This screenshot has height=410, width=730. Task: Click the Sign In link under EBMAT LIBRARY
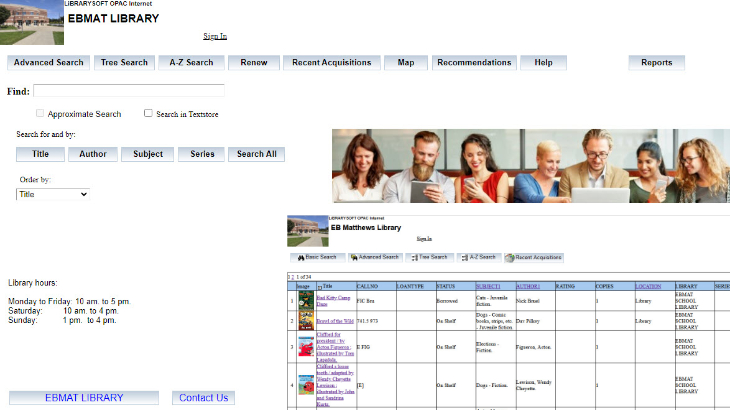215,36
